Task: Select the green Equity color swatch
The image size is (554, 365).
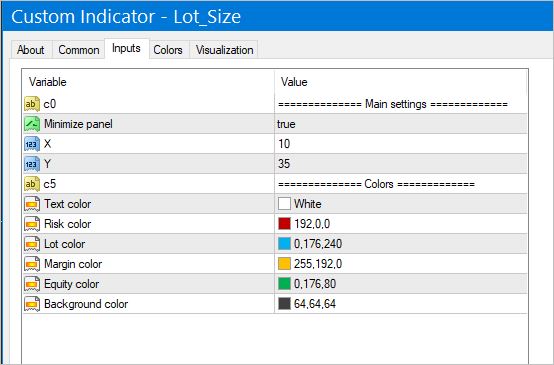Action: 284,284
